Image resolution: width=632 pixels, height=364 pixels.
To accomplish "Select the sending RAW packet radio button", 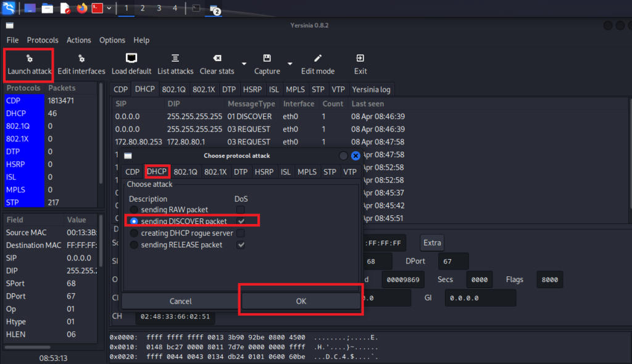I will tap(134, 210).
